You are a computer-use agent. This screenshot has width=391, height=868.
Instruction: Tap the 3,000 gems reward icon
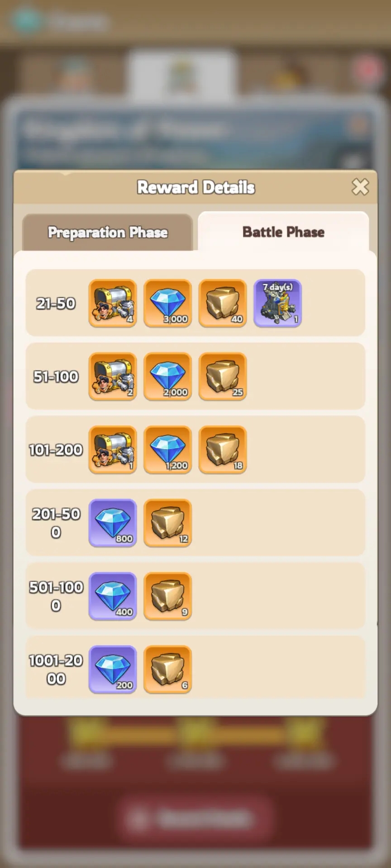click(x=168, y=303)
